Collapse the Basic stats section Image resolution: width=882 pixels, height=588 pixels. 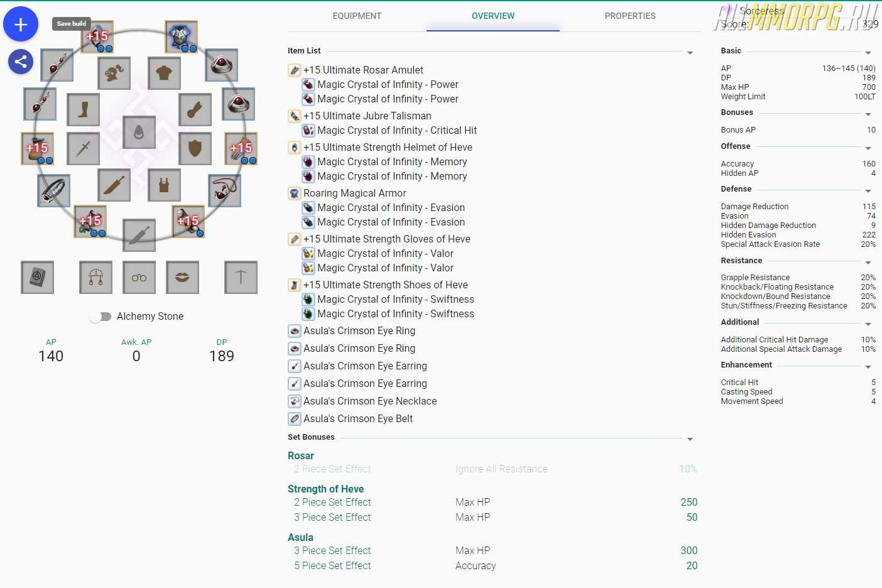pyautogui.click(x=868, y=53)
